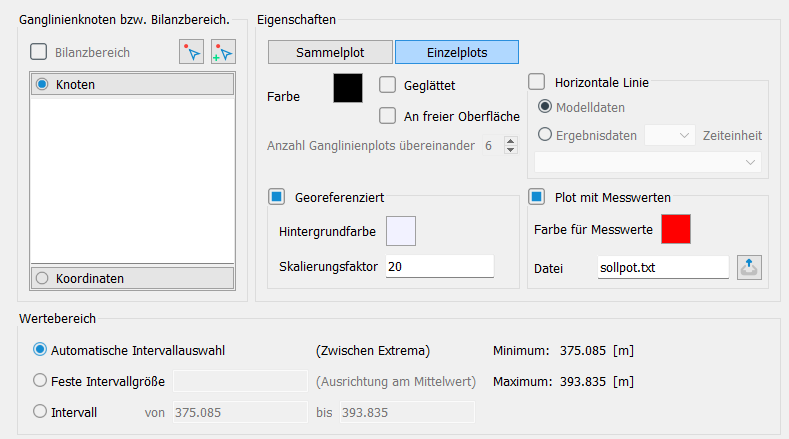The image size is (789, 439).
Task: Toggle Plot mit Messwerten checkbox
Action: tap(536, 196)
